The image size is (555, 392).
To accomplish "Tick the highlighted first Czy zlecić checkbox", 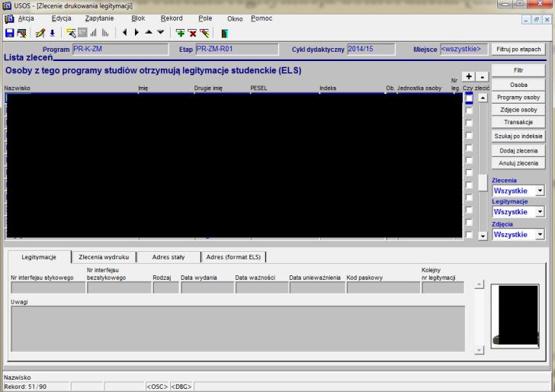I will (469, 98).
